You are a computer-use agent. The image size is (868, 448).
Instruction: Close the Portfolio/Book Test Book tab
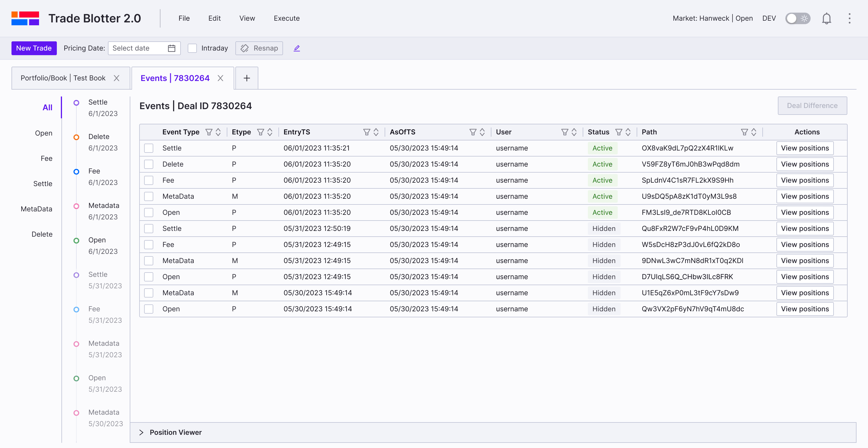click(x=117, y=78)
